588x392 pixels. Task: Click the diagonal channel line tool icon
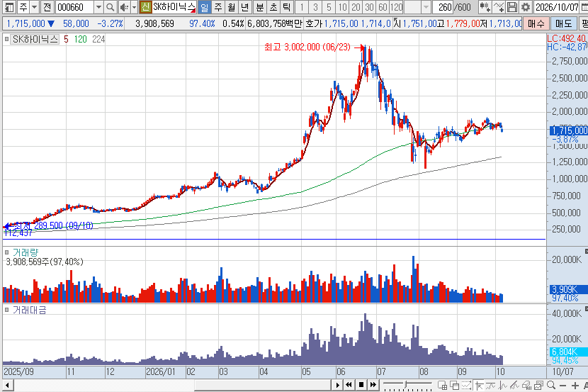[x=515, y=385]
